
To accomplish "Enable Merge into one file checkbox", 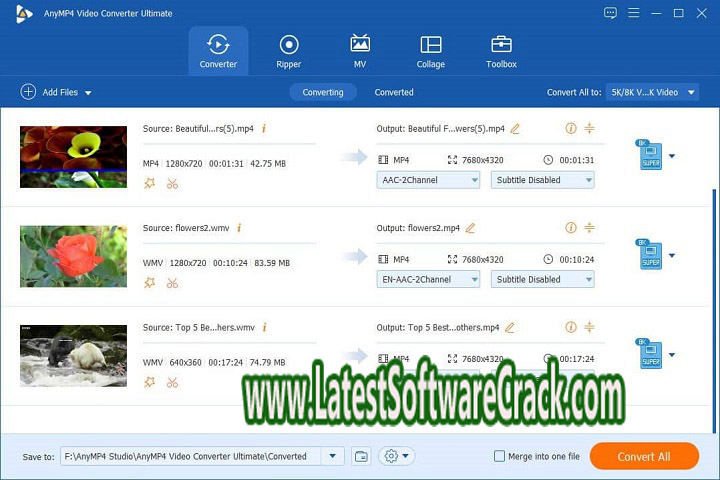I will [x=499, y=456].
